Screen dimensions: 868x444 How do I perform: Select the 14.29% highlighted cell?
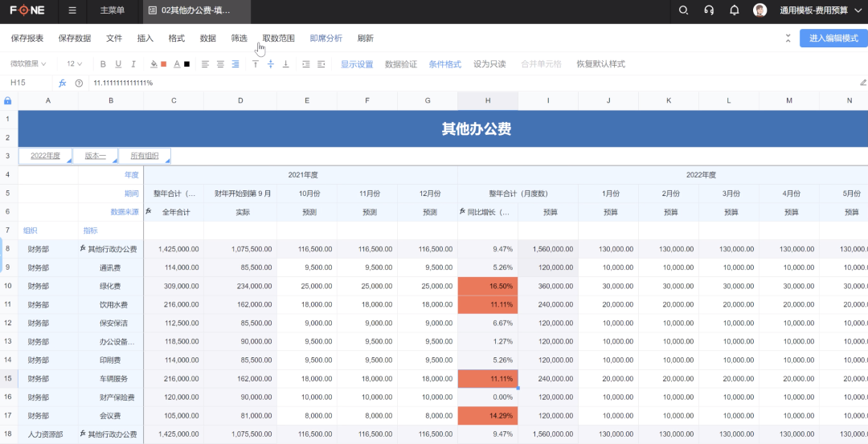pyautogui.click(x=488, y=416)
